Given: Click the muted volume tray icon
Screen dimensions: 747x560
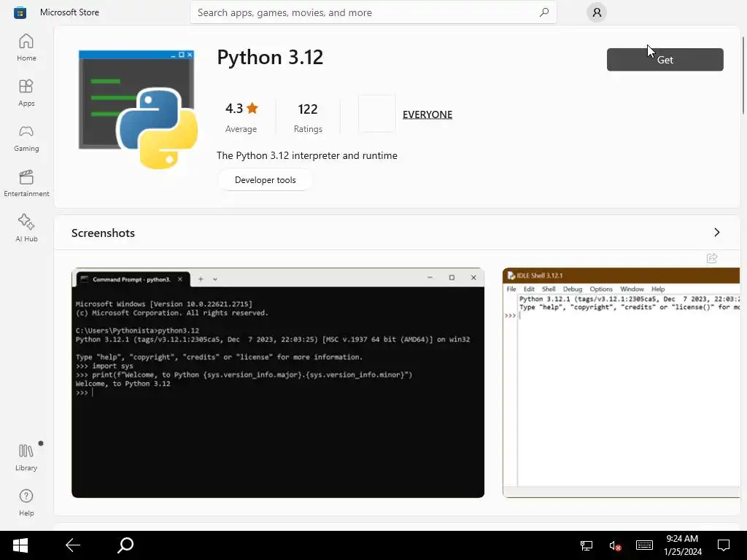Looking at the screenshot, I should click(x=615, y=545).
